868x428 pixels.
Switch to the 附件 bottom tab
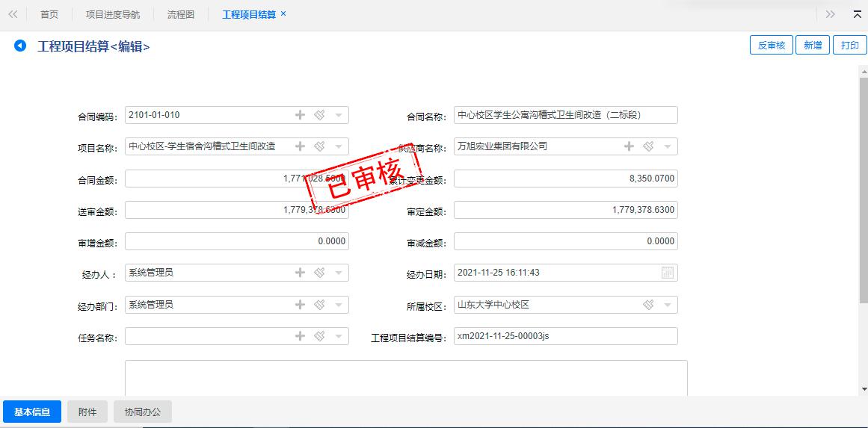coord(87,412)
